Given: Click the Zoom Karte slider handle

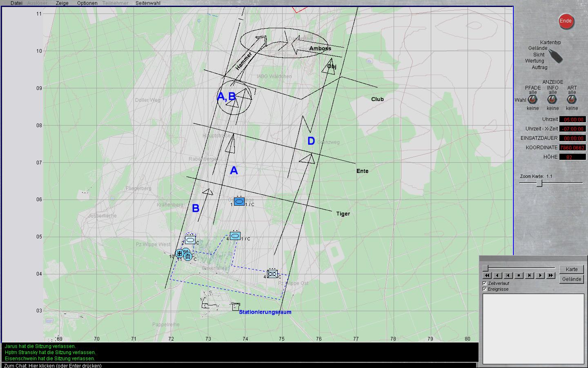Looking at the screenshot, I should (x=539, y=183).
